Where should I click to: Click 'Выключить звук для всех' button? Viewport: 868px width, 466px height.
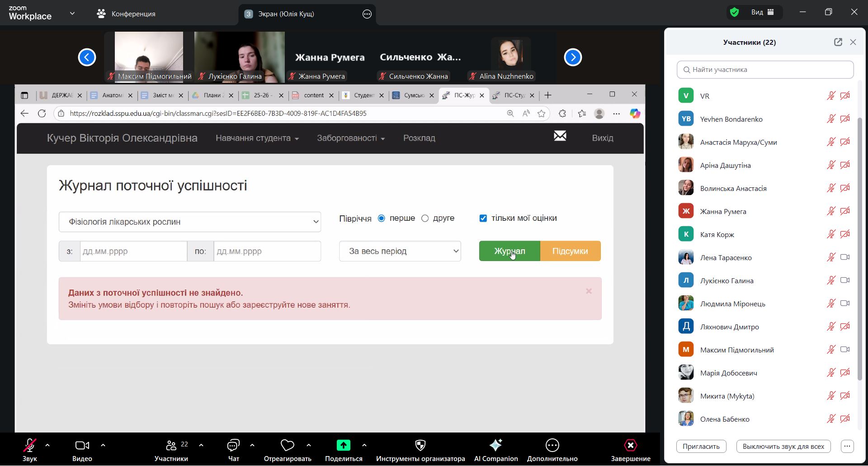point(783,447)
